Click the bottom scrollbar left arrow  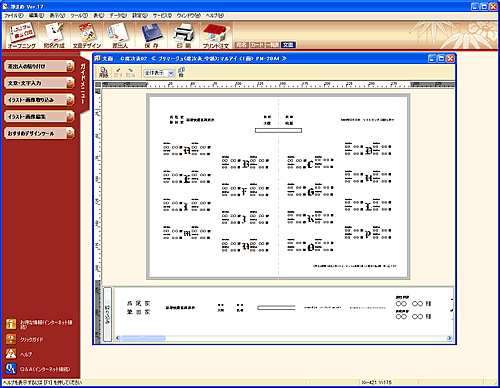[x=118, y=338]
